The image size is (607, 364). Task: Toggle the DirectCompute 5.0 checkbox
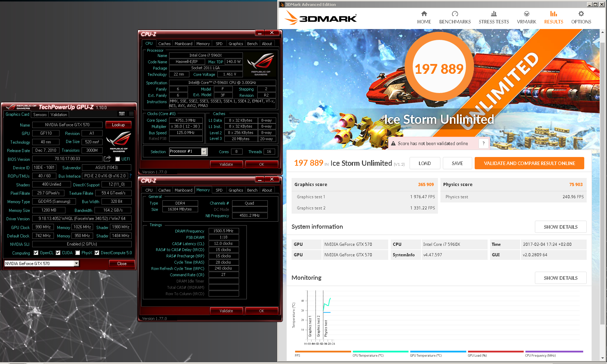[97, 253]
